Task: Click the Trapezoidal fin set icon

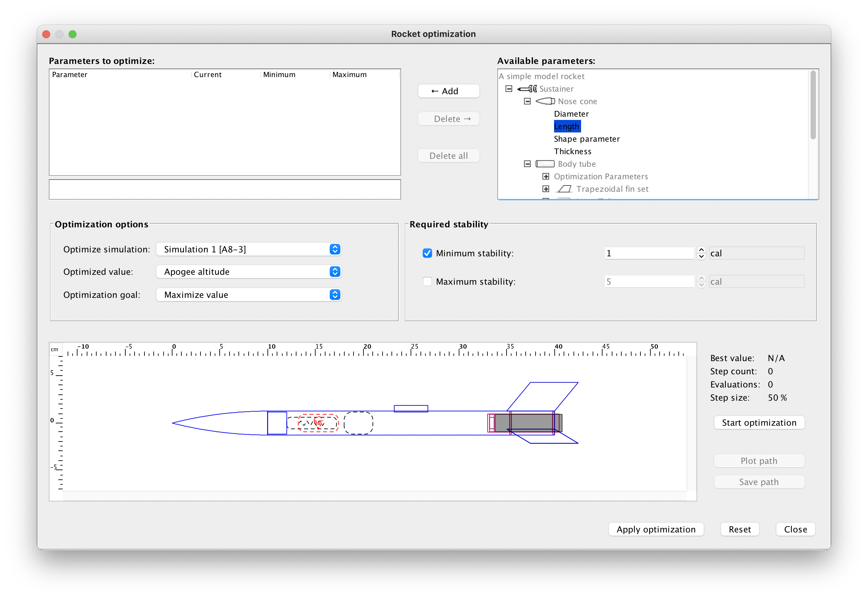Action: (x=565, y=189)
